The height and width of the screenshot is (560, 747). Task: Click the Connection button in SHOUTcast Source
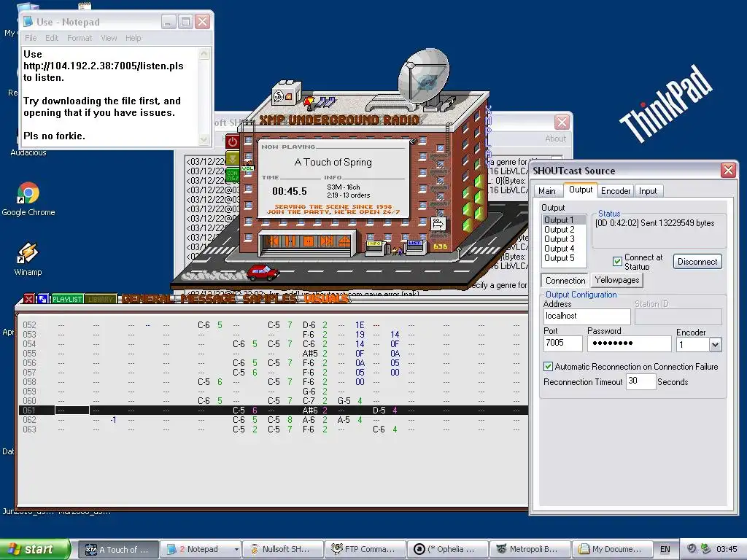tap(565, 281)
